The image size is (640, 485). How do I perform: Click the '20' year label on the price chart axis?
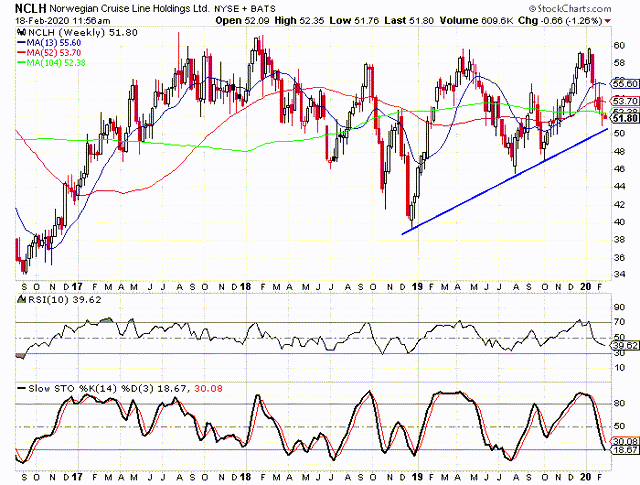click(x=586, y=287)
